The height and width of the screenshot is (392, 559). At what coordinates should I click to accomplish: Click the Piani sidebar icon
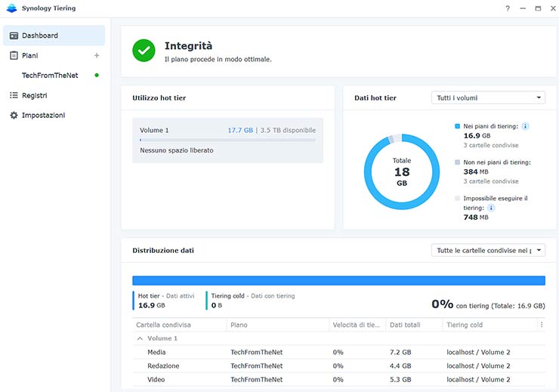tap(14, 56)
